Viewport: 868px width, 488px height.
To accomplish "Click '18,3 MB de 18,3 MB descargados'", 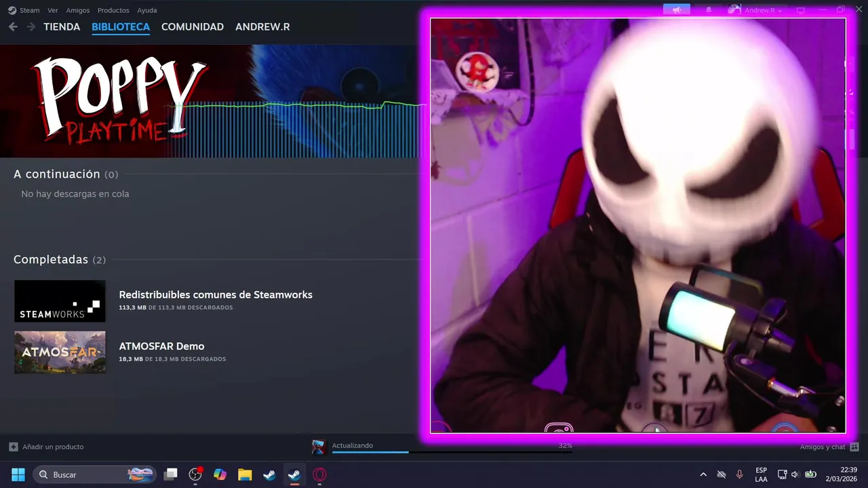I will [172, 359].
